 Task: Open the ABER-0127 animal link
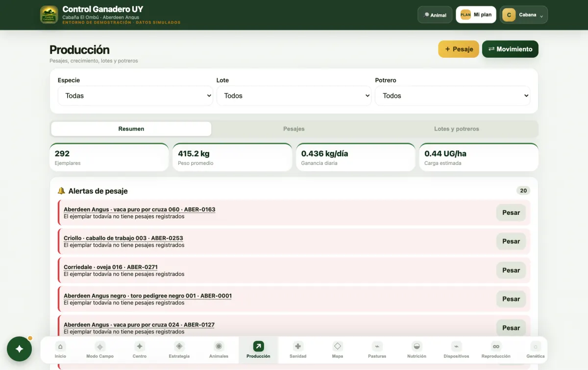click(x=139, y=324)
